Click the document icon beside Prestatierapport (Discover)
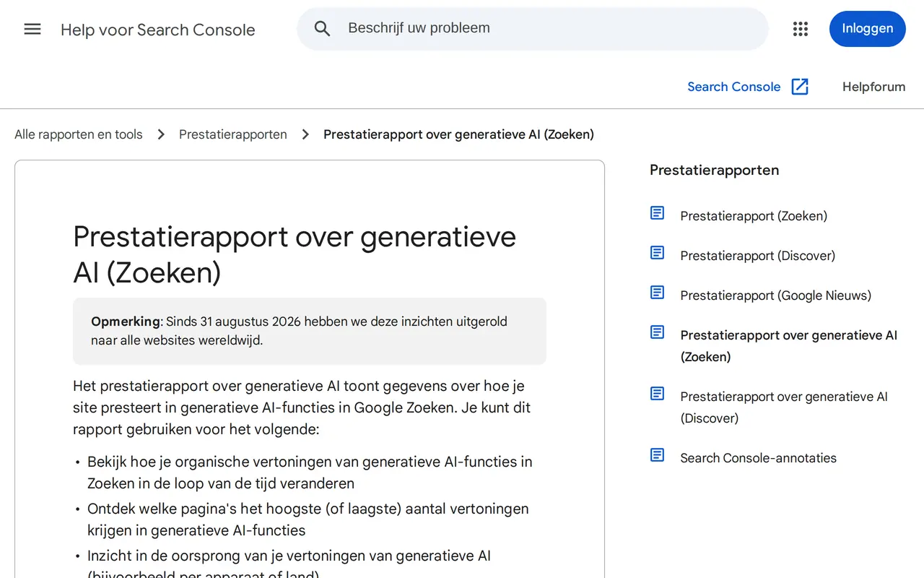Screen dimensions: 924x578 tap(657, 253)
